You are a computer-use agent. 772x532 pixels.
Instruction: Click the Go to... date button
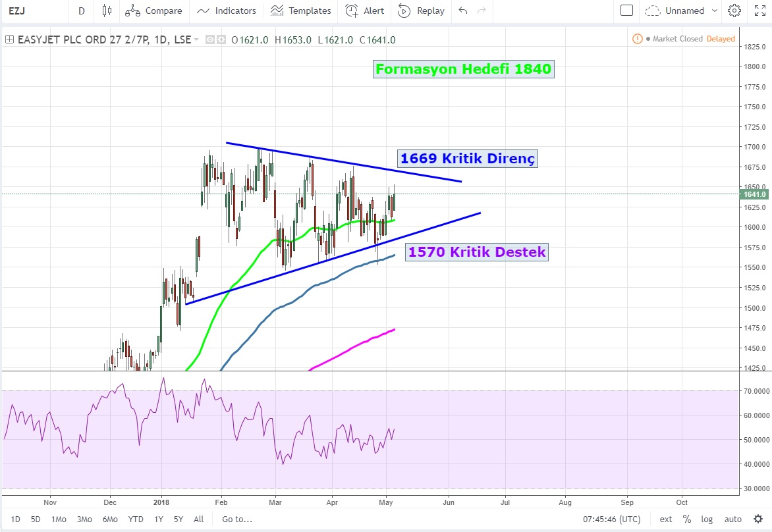coord(236,519)
